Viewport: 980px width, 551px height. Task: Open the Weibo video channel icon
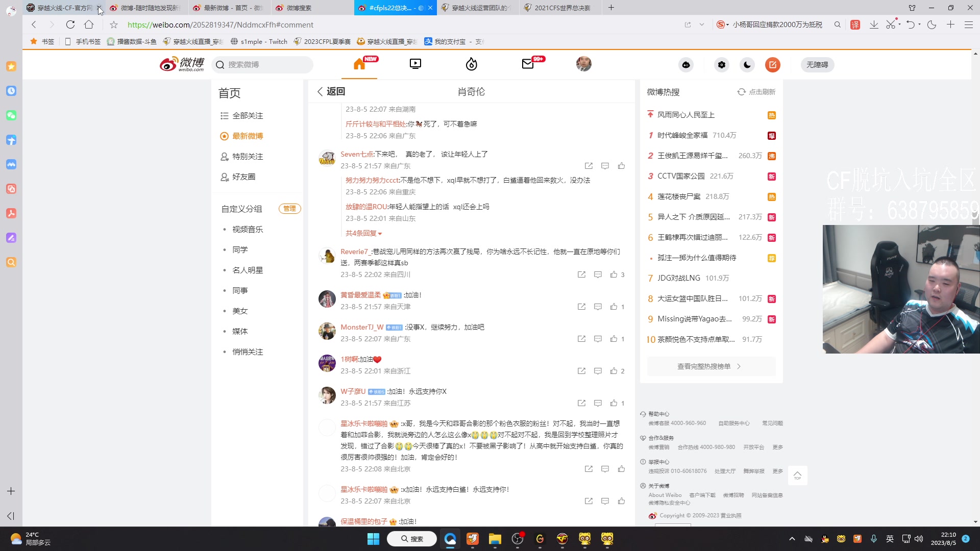(415, 63)
